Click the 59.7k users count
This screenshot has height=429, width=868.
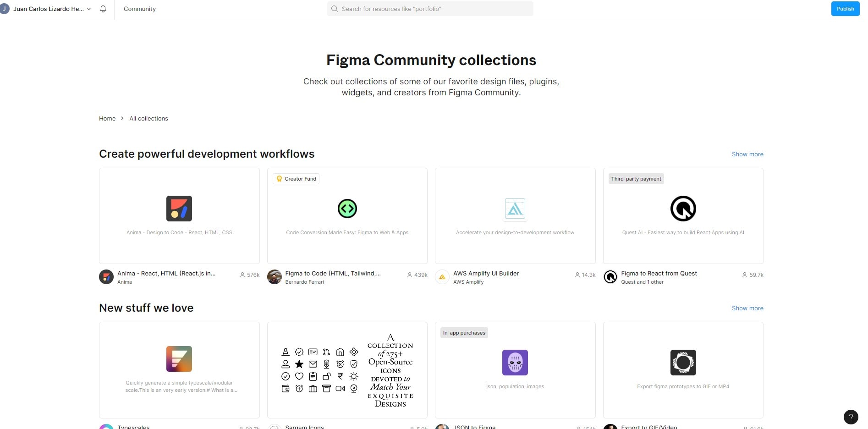tap(753, 275)
